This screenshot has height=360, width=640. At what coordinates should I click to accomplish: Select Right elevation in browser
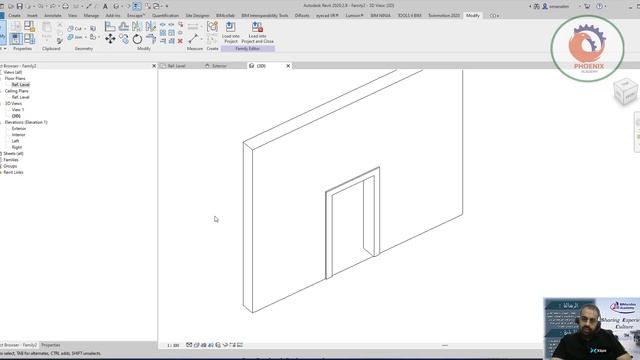[x=17, y=147]
